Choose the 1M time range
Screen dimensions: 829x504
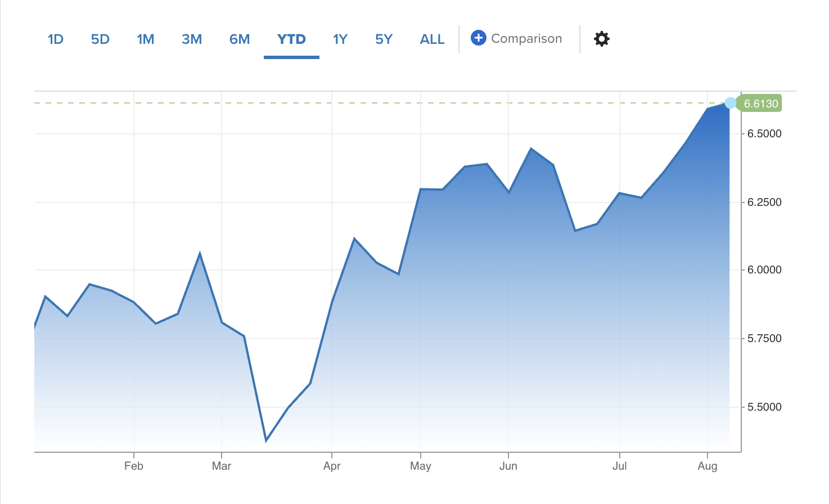click(146, 39)
